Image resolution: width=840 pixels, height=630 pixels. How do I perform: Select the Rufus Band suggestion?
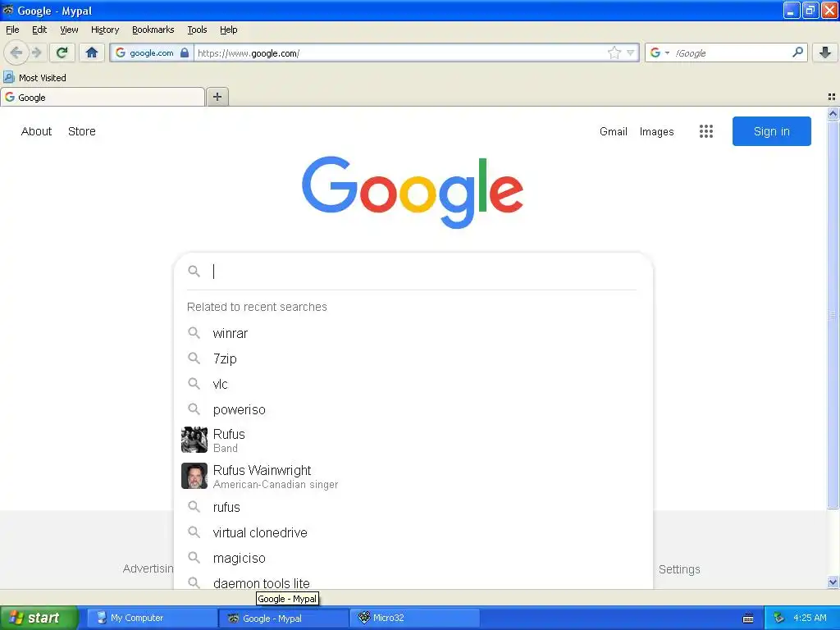tap(413, 441)
